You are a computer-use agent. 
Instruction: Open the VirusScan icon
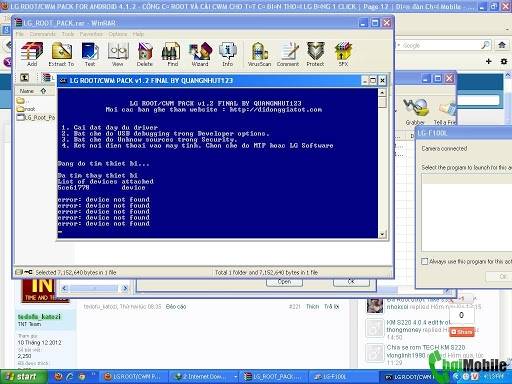coord(259,54)
